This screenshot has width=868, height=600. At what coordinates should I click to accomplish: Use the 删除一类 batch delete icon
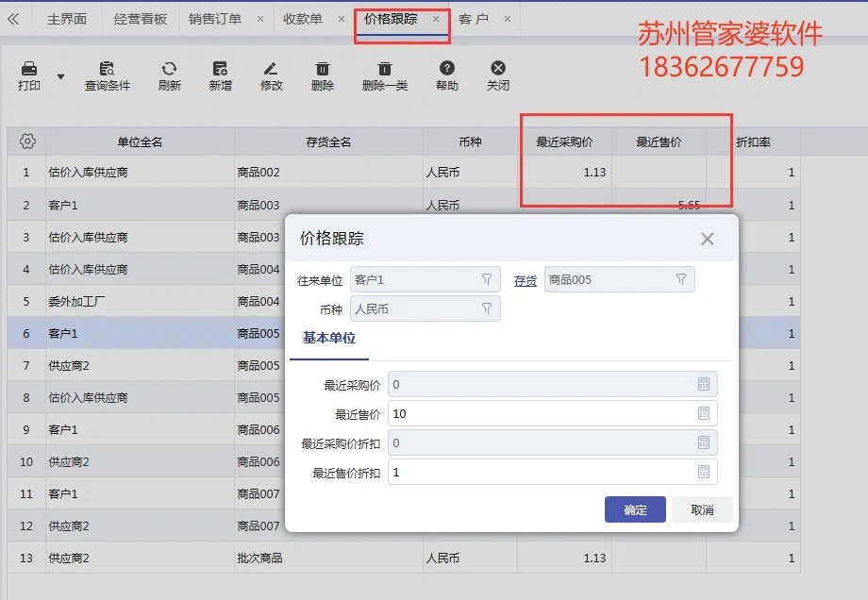point(384,71)
